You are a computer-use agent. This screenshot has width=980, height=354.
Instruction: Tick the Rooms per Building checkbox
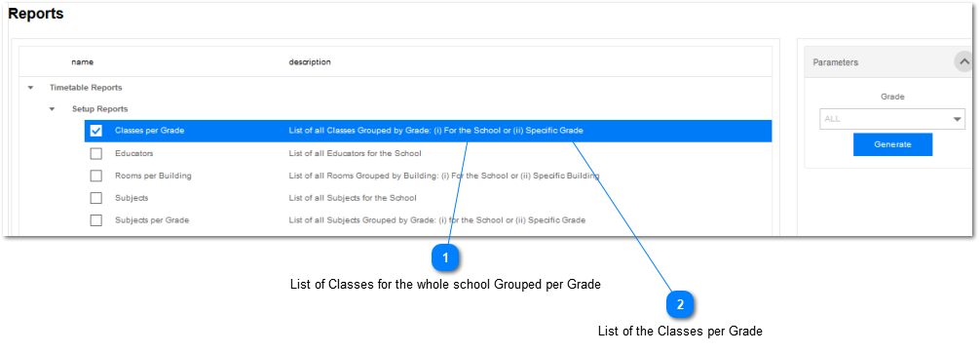click(96, 176)
